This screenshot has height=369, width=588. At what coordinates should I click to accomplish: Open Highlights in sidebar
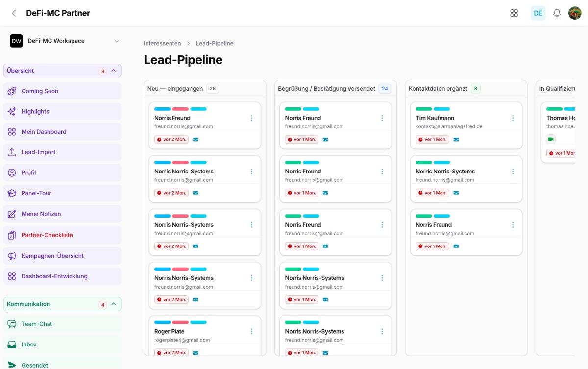[x=62, y=112]
